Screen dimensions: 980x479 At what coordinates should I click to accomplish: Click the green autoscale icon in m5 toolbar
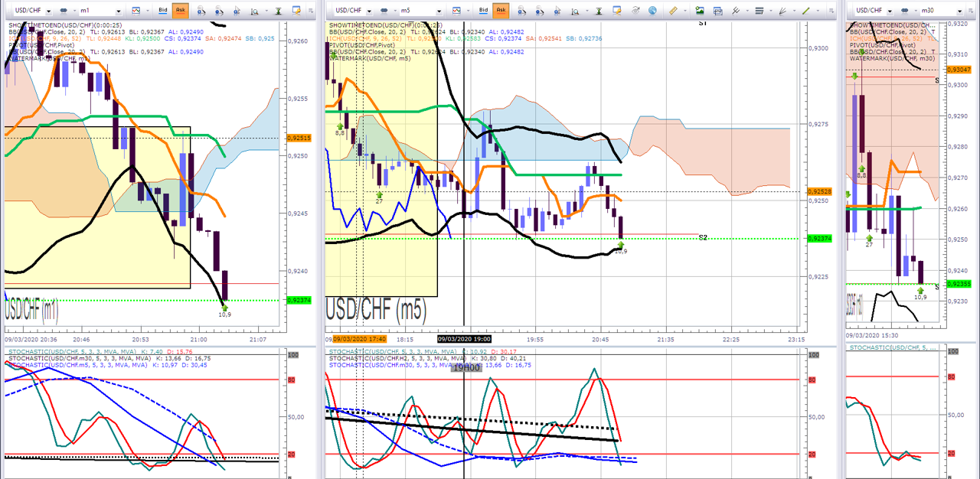coord(599,11)
